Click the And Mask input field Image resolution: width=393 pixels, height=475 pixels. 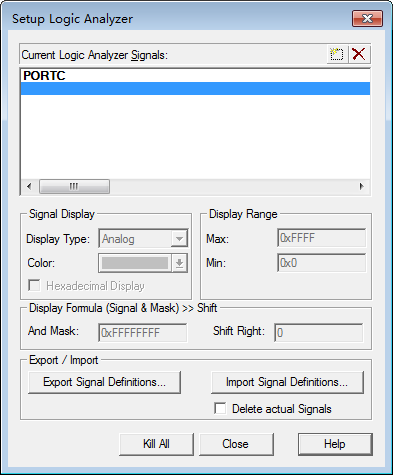143,333
